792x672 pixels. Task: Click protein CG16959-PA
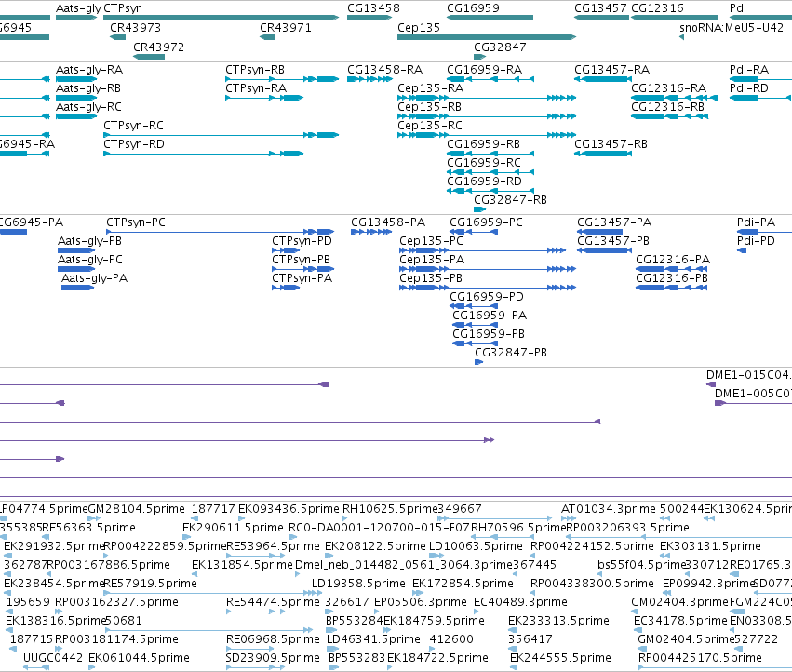point(475,325)
